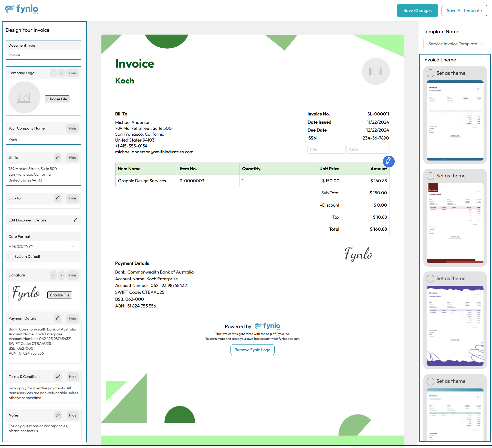Click invoice number SL-000011
Image resolution: width=492 pixels, height=448 pixels.
pos(378,114)
